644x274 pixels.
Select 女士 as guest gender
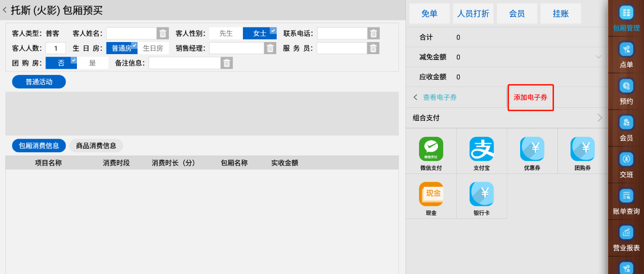pos(260,33)
